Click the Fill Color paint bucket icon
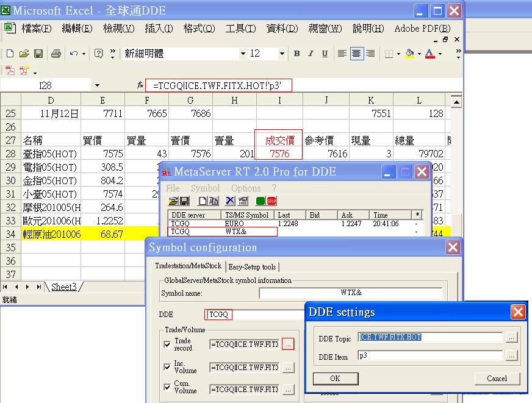This screenshot has height=403, width=532. pos(409,54)
